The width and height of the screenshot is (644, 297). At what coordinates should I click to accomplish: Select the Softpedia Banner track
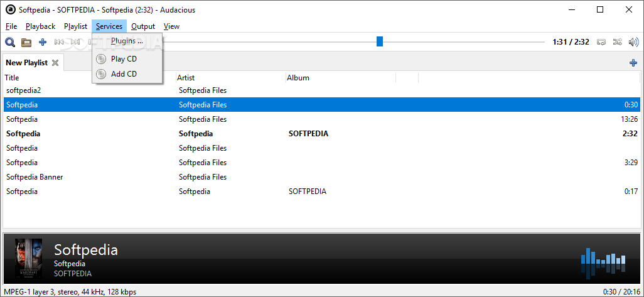coord(35,177)
